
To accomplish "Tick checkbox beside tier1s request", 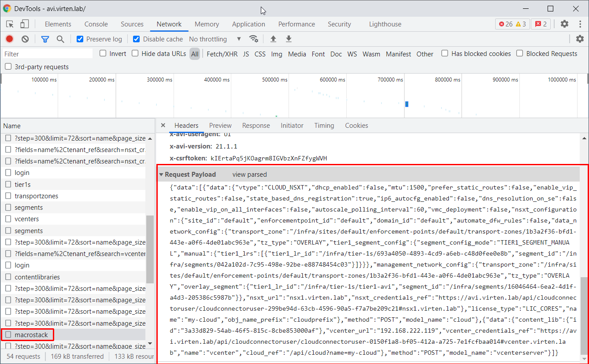I will (x=8, y=184).
